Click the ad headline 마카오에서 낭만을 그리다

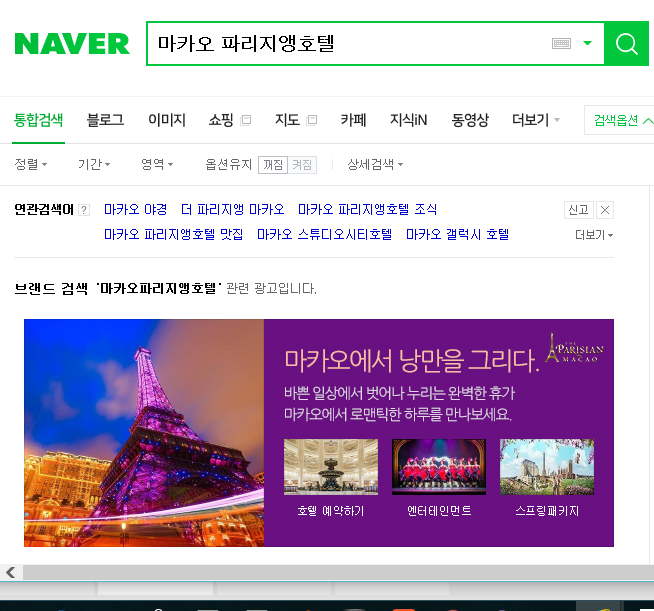pyautogui.click(x=412, y=360)
